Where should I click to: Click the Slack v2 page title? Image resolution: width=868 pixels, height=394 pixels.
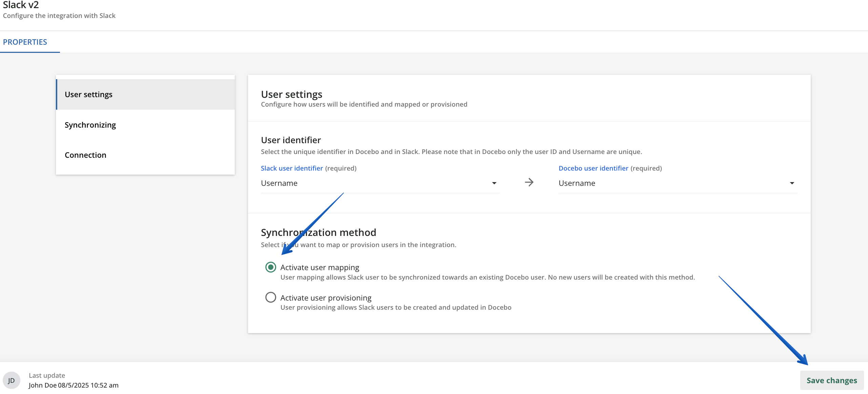coord(21,5)
